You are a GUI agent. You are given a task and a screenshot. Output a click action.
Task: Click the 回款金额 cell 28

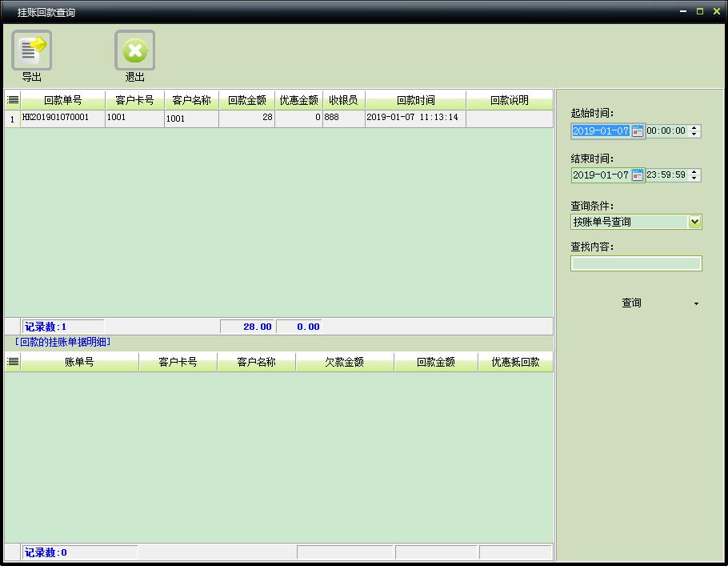click(247, 118)
